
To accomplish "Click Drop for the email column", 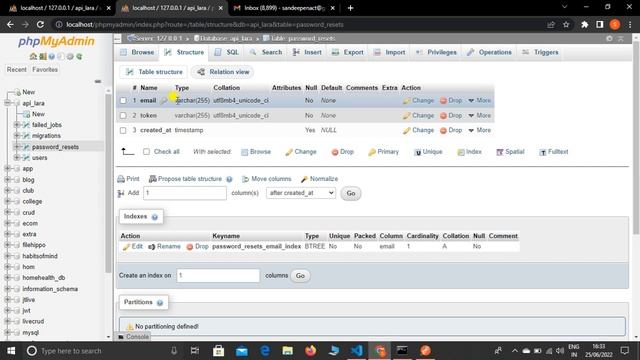I will point(451,100).
